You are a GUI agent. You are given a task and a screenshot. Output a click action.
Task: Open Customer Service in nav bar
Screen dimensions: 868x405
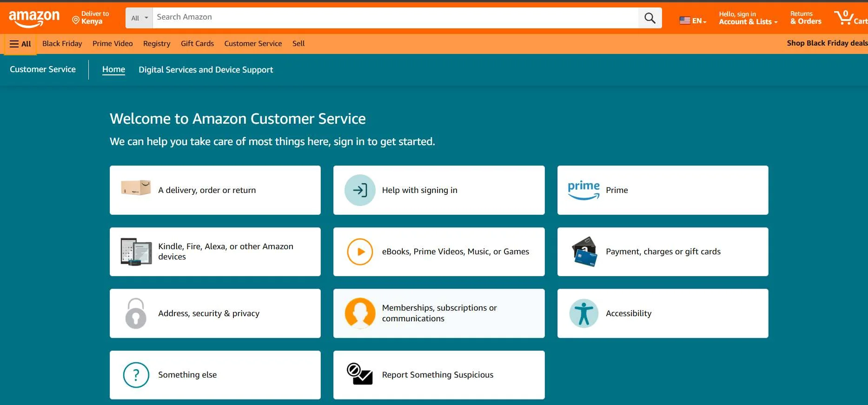(253, 44)
